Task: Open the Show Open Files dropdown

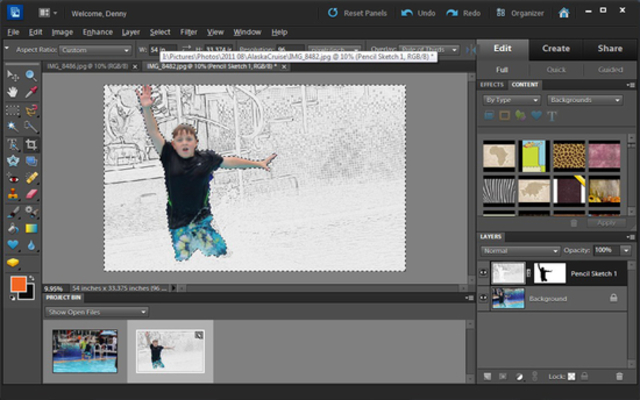Action: point(97,312)
